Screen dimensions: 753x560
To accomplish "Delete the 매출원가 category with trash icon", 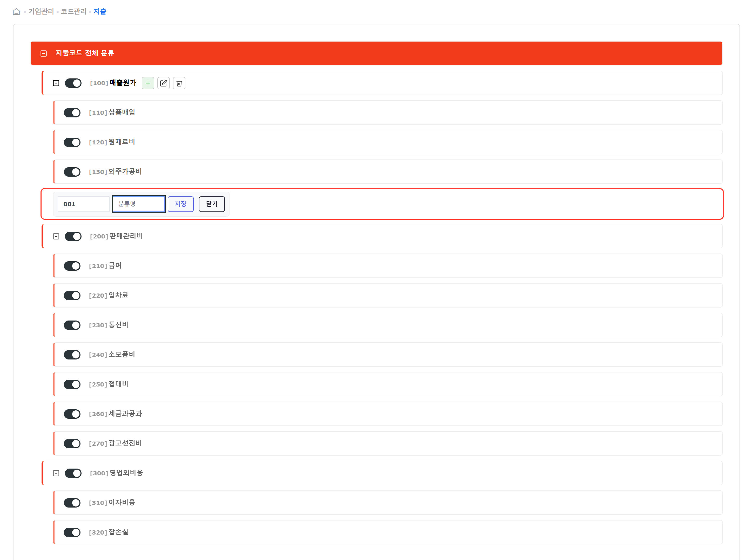I will click(x=179, y=83).
